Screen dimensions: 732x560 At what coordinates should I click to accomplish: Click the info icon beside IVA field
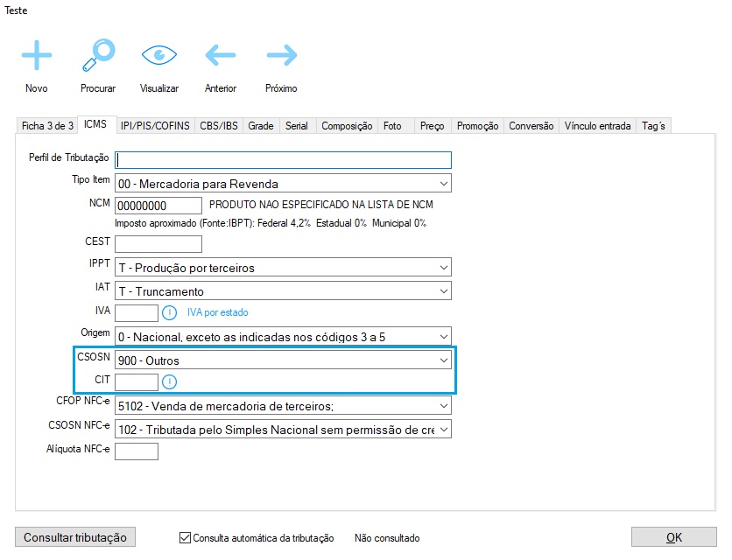(170, 312)
